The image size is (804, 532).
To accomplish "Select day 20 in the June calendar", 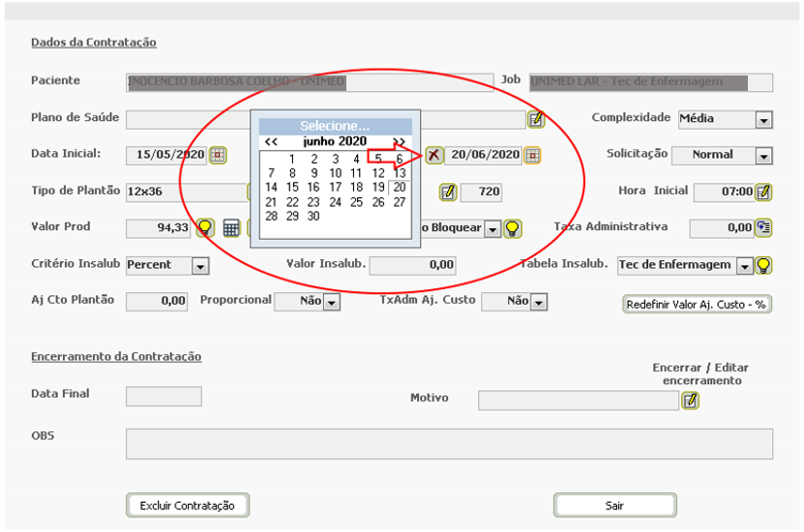I will pyautogui.click(x=399, y=188).
